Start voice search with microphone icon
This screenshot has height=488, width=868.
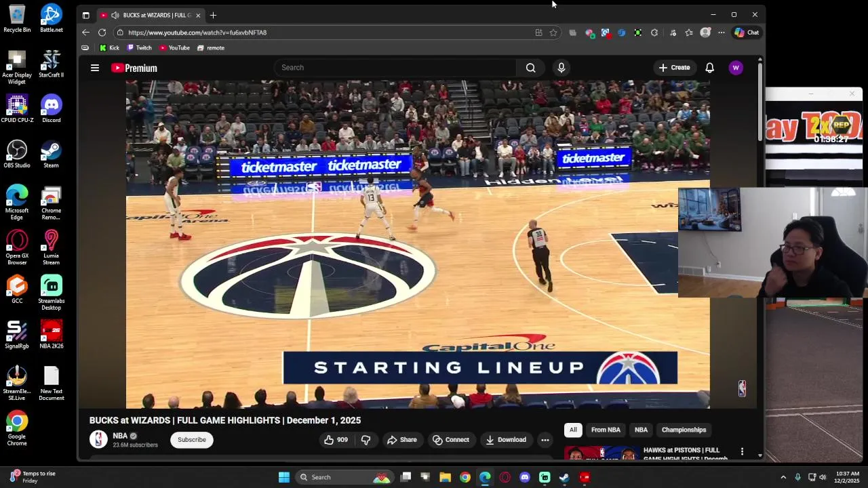point(561,68)
